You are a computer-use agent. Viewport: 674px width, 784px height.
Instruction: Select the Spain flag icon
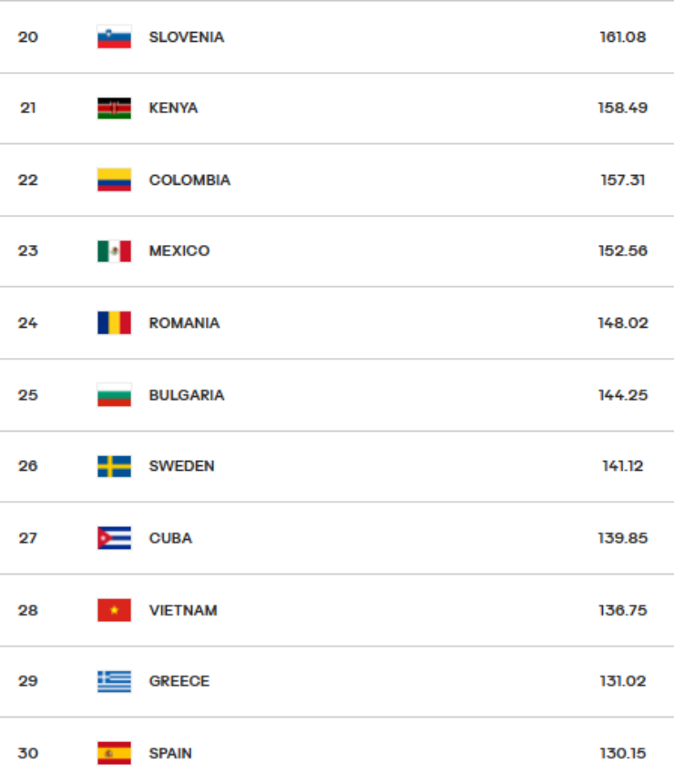[x=114, y=753]
